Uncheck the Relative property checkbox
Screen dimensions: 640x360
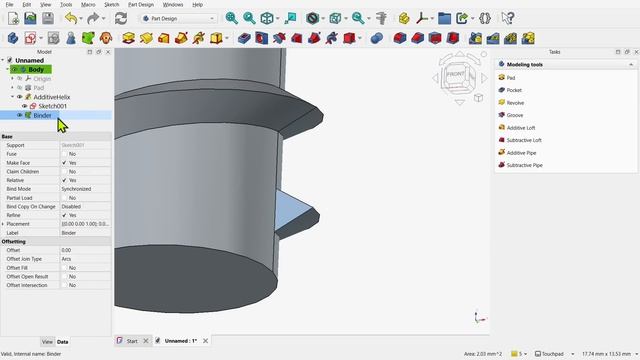(64, 180)
